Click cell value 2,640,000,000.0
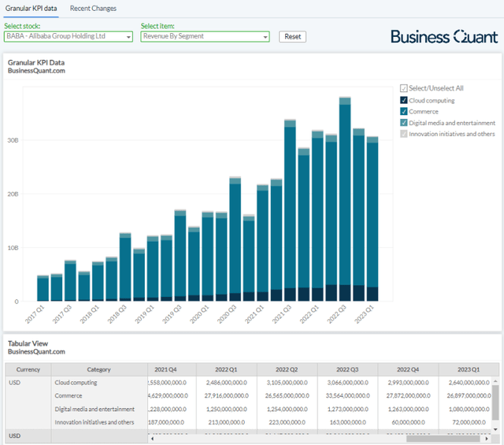The height and width of the screenshot is (445, 504). click(469, 383)
